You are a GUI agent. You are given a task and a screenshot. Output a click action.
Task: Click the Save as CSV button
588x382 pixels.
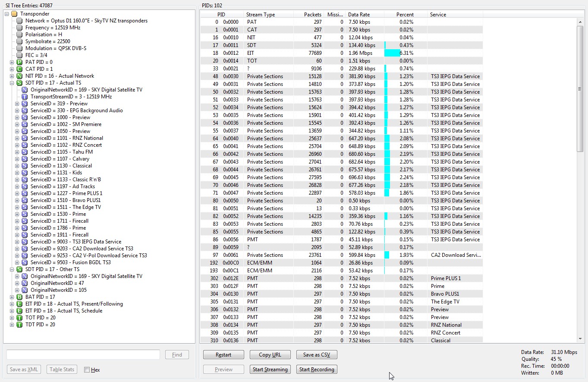tap(317, 355)
